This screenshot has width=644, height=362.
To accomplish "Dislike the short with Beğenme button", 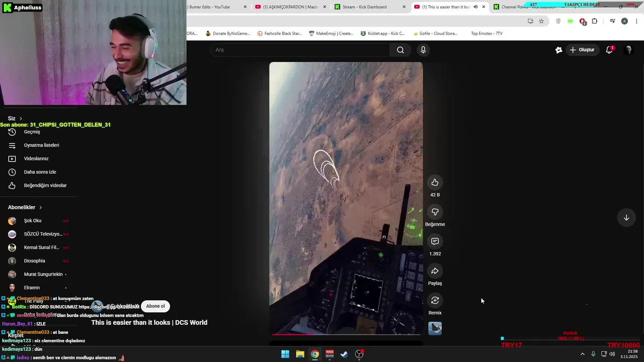I will point(435,212).
